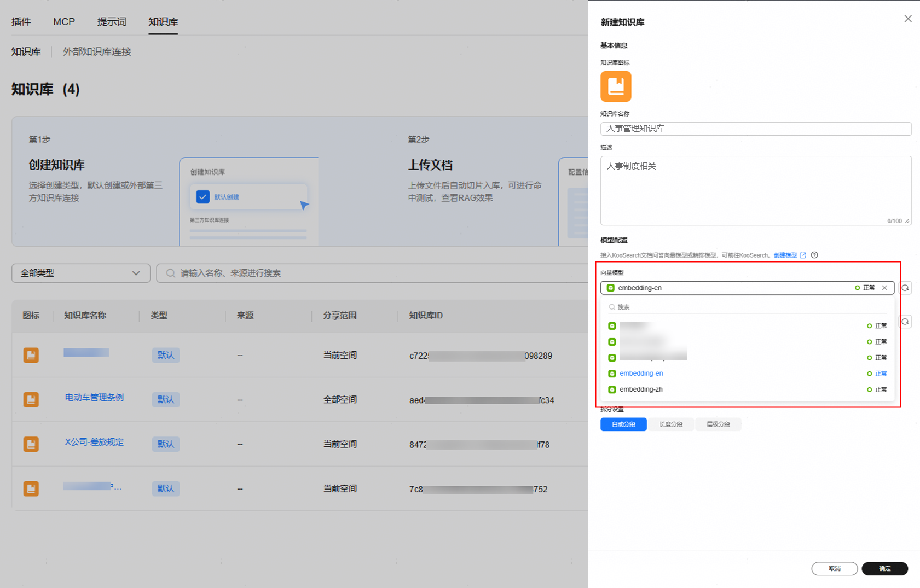Choose embedding-zh from the model list
This screenshot has height=588, width=920.
747,389
